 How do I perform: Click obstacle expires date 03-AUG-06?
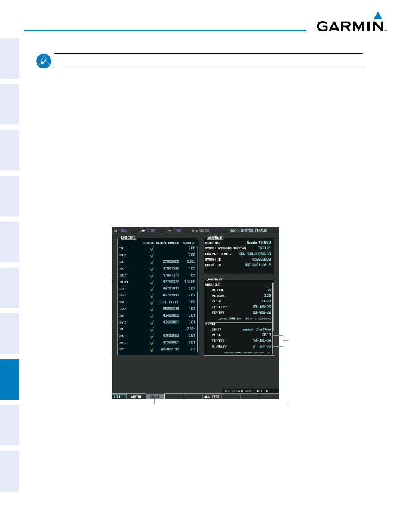(262, 313)
